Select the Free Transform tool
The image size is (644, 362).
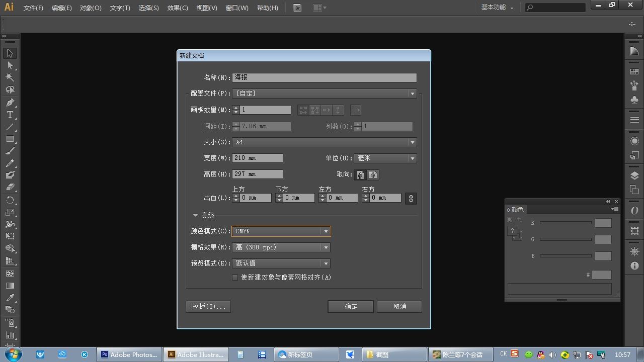pos(10,236)
